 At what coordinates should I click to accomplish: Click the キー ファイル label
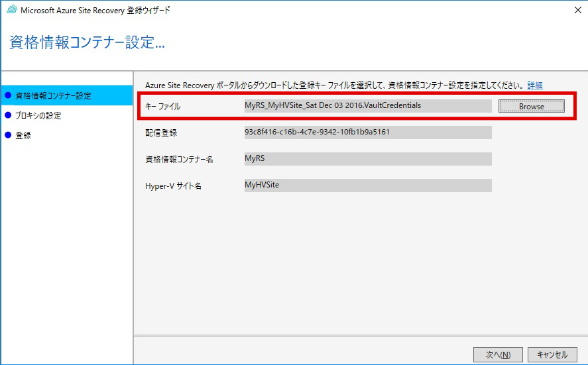pyautogui.click(x=163, y=107)
